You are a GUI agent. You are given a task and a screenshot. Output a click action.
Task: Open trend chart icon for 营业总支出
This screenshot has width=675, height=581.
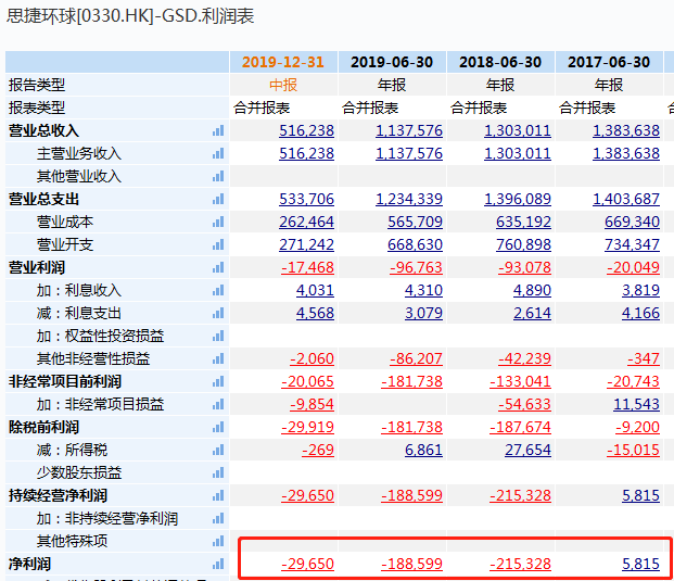coord(218,199)
